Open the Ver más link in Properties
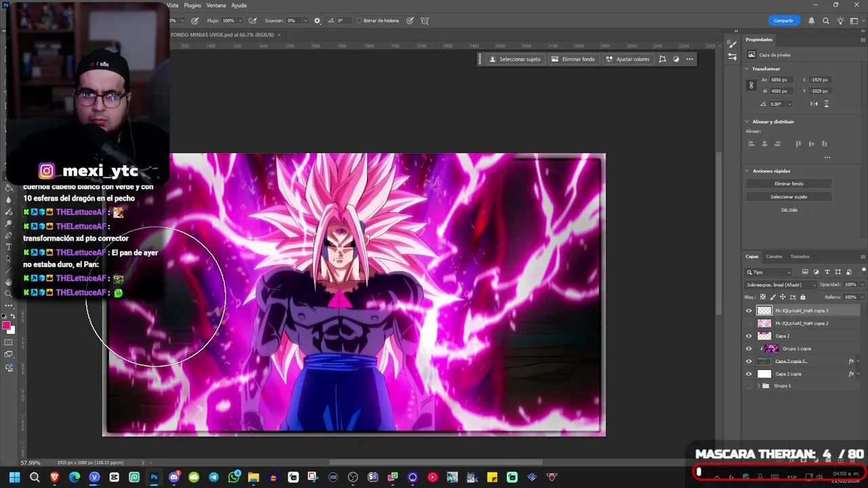Screen dimensions: 868x488 point(789,209)
